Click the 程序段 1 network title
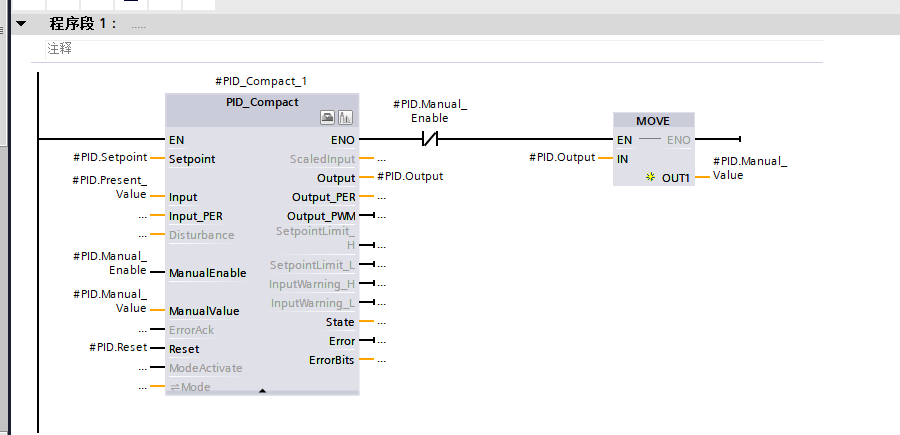Viewport: 900px width, 435px height. coord(83,24)
